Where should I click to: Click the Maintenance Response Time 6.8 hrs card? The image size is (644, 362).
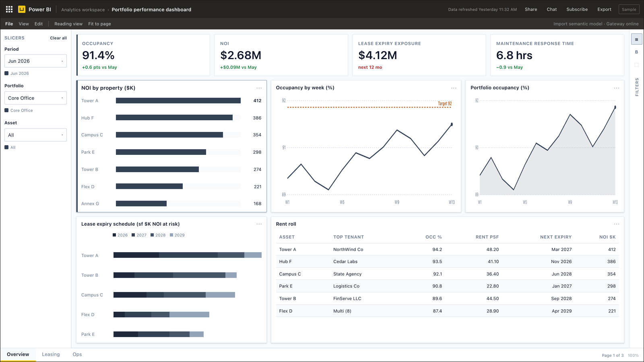point(557,55)
